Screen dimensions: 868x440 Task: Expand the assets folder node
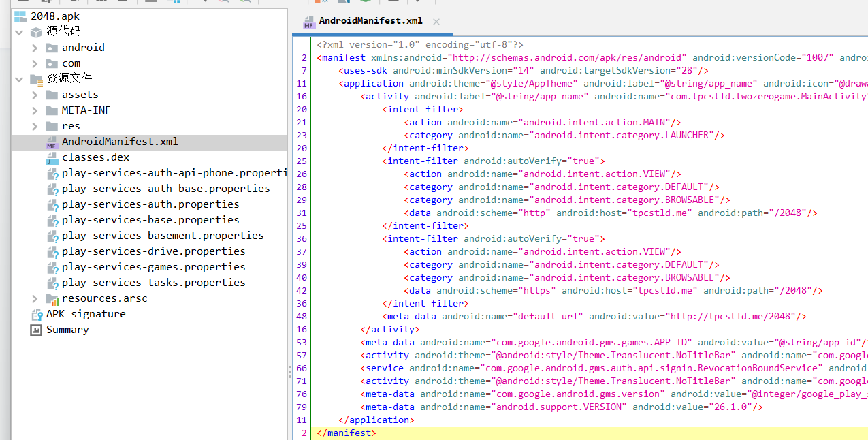tap(35, 95)
